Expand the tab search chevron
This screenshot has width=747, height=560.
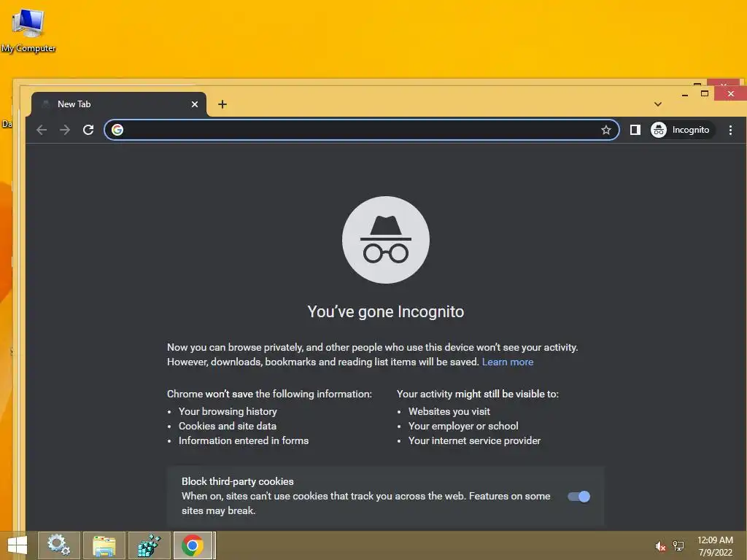click(658, 104)
